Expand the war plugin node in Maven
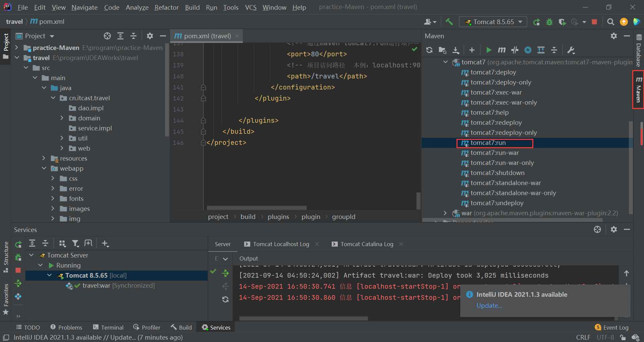The width and height of the screenshot is (644, 342). pos(445,213)
